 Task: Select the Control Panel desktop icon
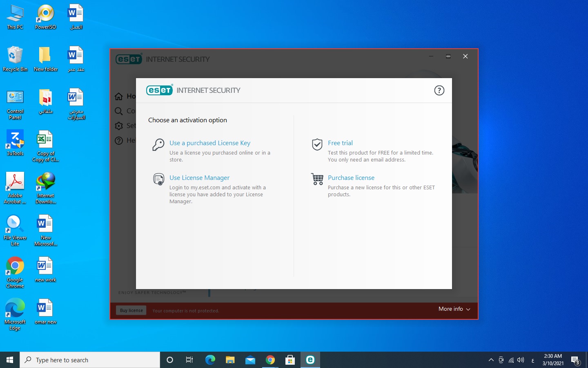pos(15,105)
